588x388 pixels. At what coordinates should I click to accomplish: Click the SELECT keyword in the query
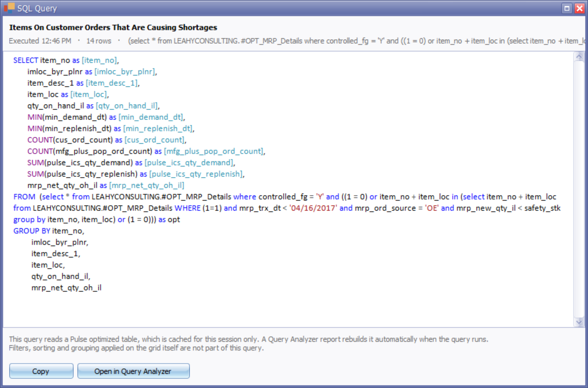(26, 60)
